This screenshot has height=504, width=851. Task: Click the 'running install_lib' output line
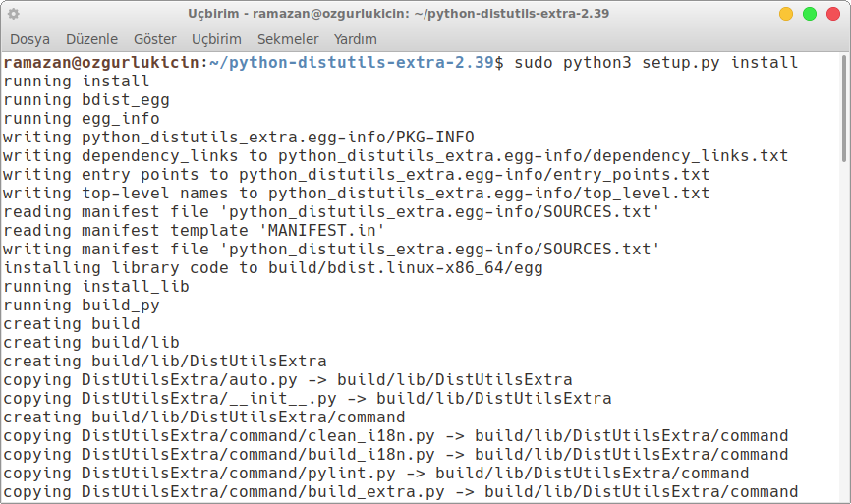click(x=96, y=287)
